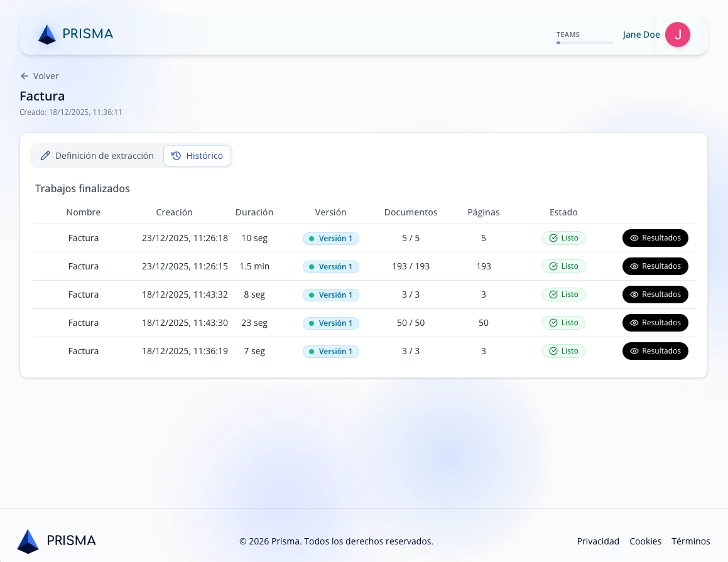728x562 pixels.
Task: Click the Versión 1 badge in the 10 seg row
Action: [x=330, y=239]
